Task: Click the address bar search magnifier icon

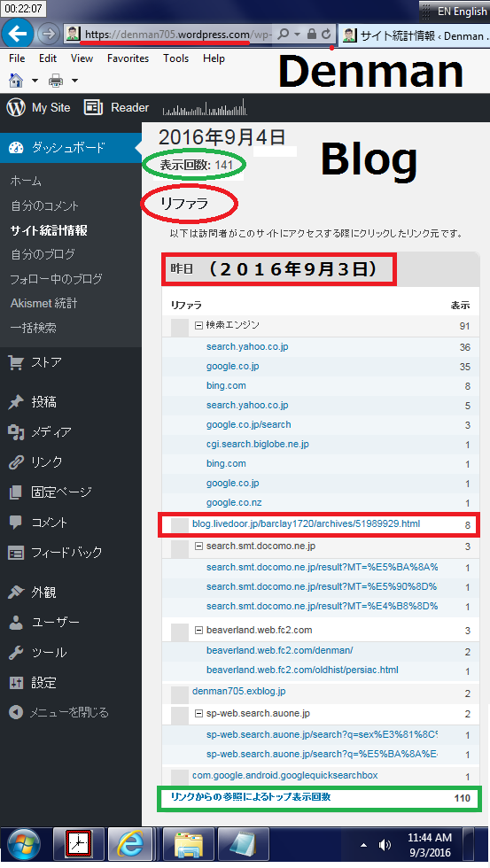Action: tap(283, 35)
